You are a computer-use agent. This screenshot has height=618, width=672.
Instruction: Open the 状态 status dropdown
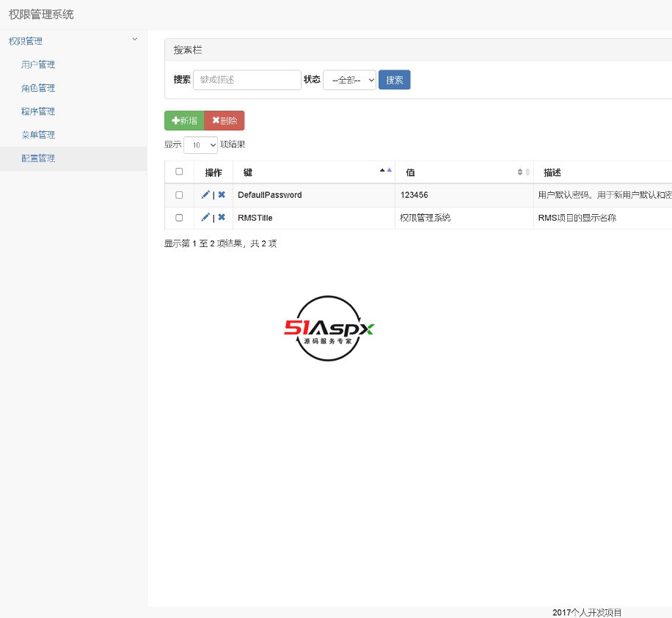pos(349,80)
